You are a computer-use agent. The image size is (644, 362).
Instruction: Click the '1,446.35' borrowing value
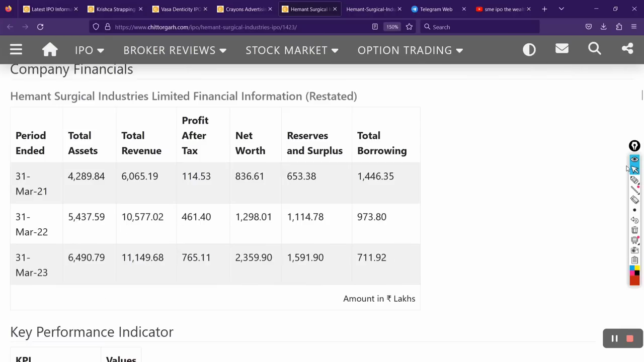click(x=375, y=176)
